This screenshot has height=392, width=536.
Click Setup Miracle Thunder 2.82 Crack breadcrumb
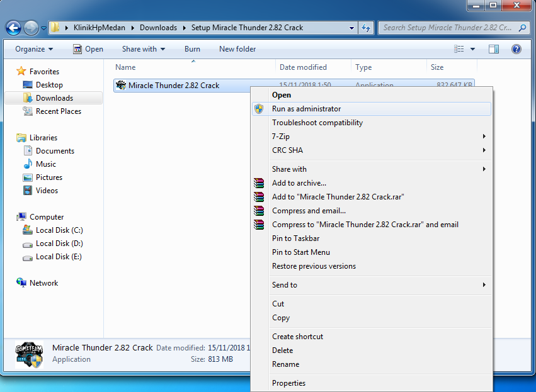(x=247, y=28)
